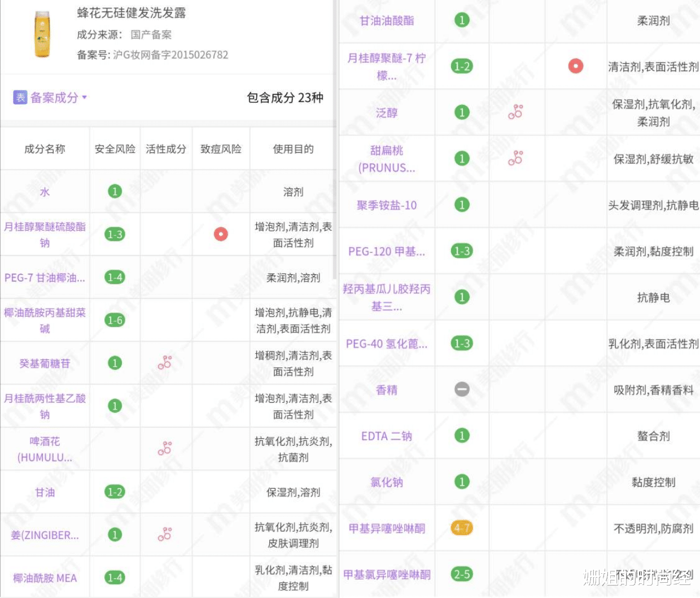Click the 安全风险 column header
Image resolution: width=700 pixels, height=598 pixels.
pyautogui.click(x=115, y=148)
